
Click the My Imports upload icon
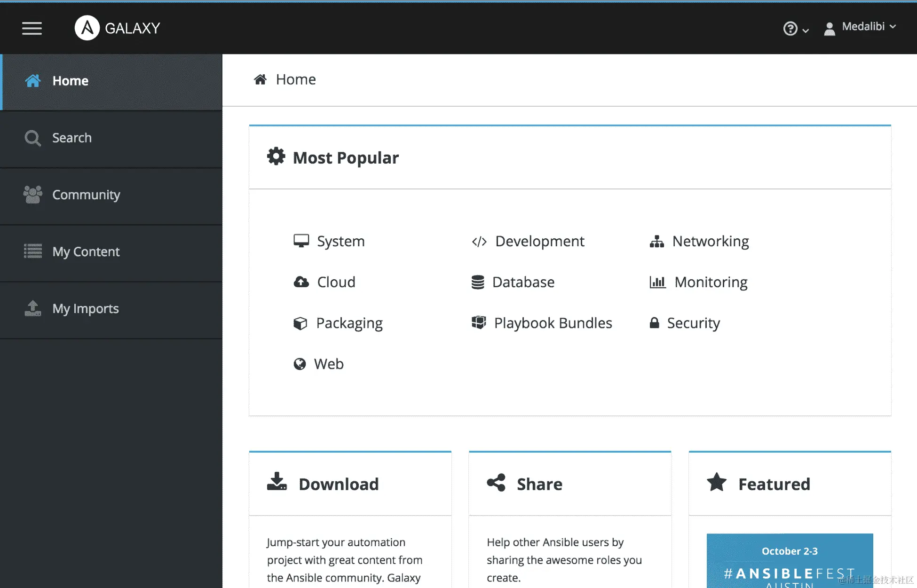pyautogui.click(x=33, y=308)
